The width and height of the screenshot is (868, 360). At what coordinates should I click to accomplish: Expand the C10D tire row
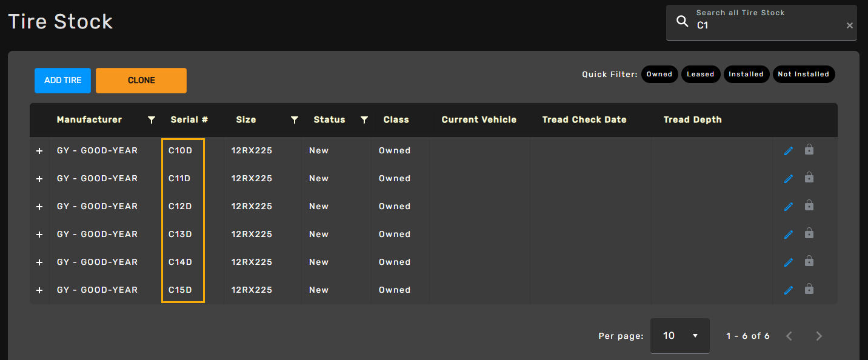coord(39,151)
